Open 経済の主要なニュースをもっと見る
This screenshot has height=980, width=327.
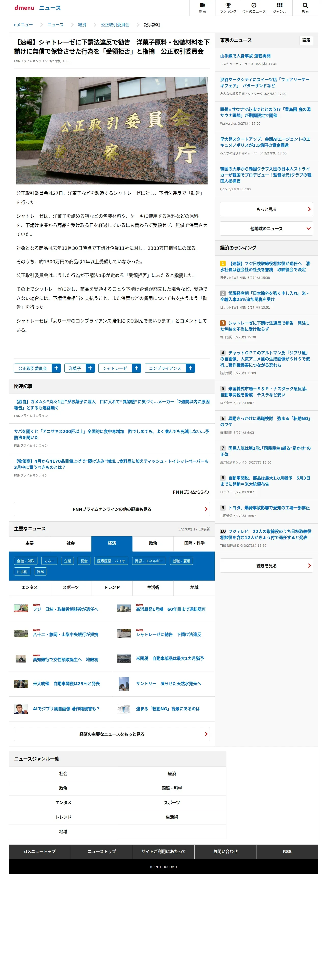pos(112,734)
